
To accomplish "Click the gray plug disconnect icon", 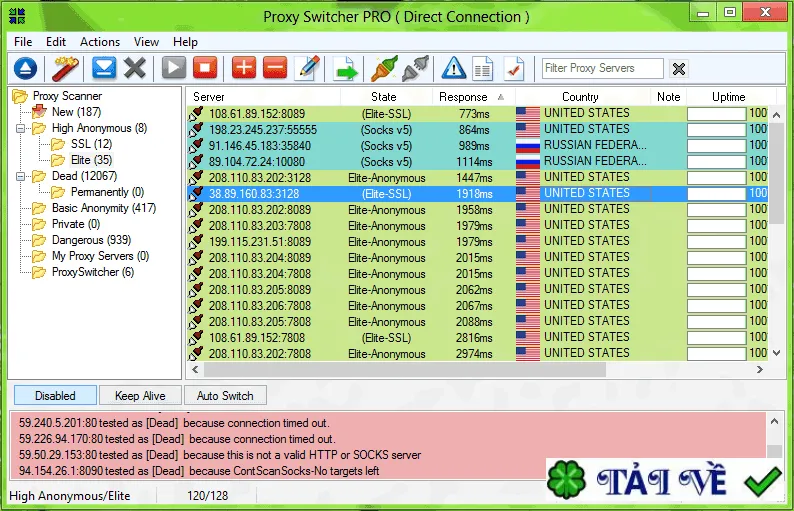I will 416,68.
